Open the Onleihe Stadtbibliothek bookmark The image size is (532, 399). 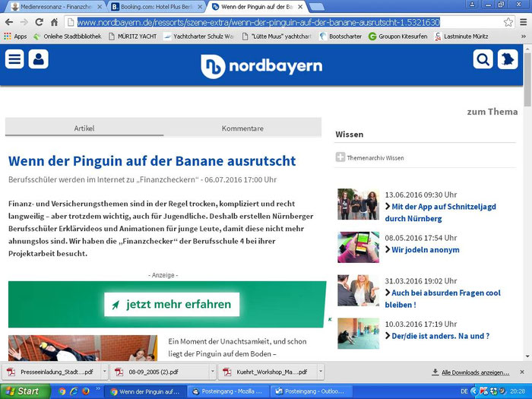tap(68, 36)
